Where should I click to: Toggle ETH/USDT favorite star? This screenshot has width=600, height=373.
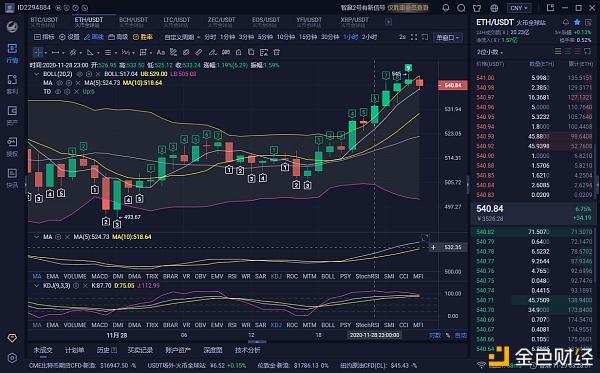coord(577,22)
